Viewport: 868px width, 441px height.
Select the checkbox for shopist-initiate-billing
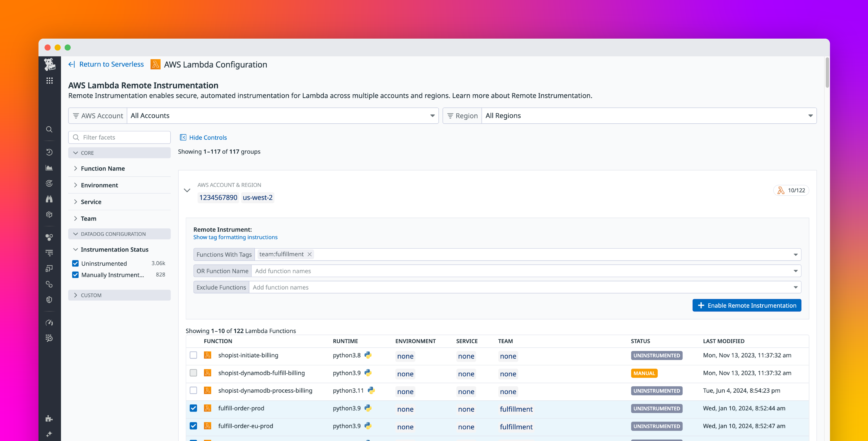tap(193, 355)
